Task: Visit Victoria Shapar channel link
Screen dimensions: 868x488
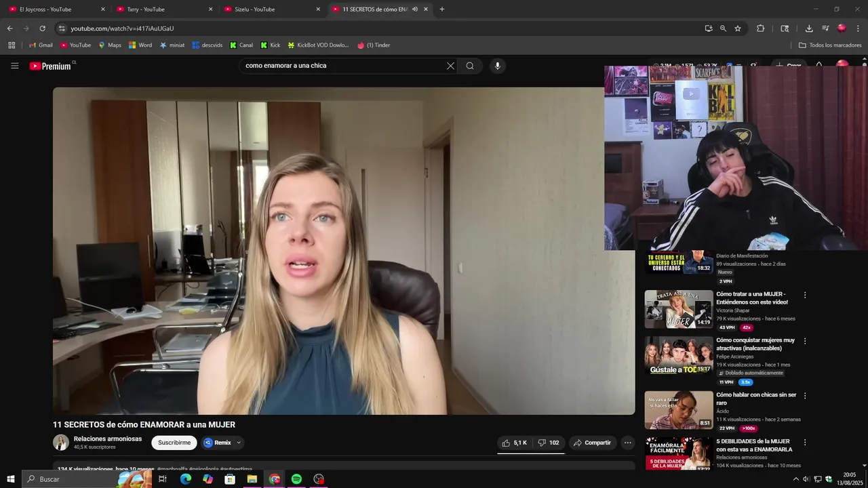Action: click(x=733, y=310)
